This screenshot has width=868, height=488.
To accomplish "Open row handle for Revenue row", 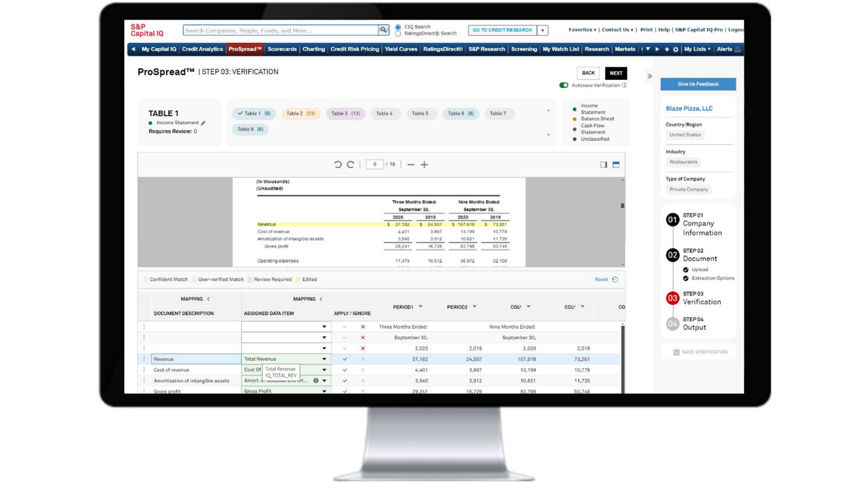I will tap(144, 359).
